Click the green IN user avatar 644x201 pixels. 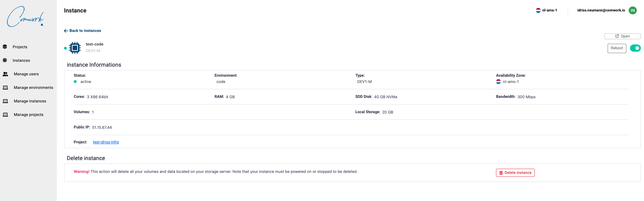(633, 10)
